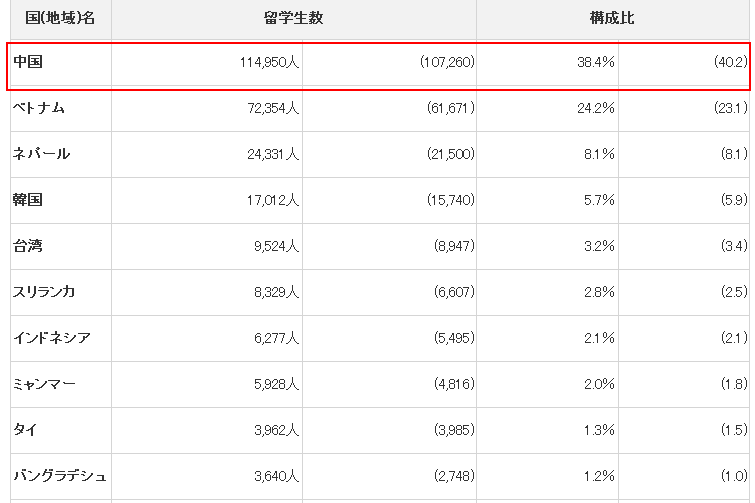Click the 国(地域)名 column header
The image size is (755, 503).
[x=61, y=18]
